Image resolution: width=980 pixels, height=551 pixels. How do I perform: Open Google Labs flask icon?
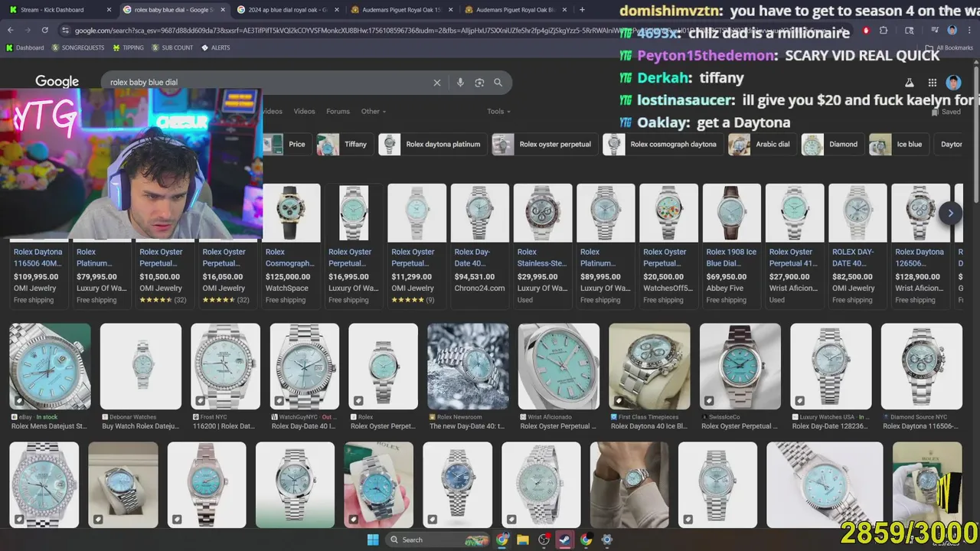910,83
